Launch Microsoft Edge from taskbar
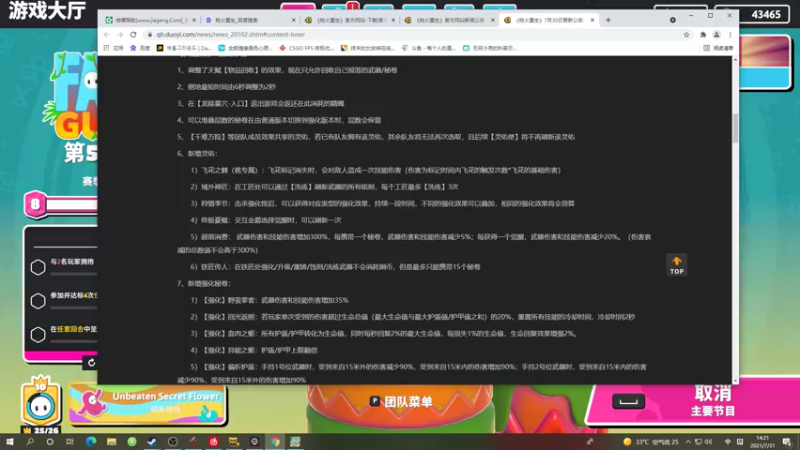 coord(91,441)
